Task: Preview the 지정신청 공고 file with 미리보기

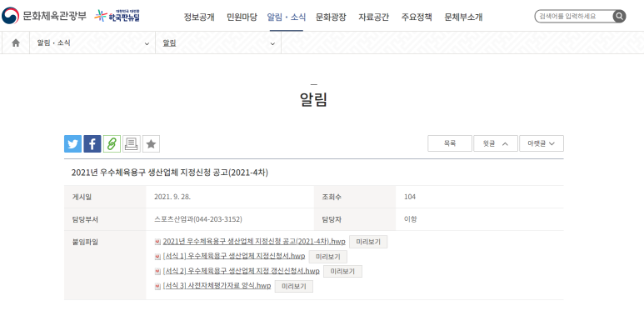Action: [368, 242]
